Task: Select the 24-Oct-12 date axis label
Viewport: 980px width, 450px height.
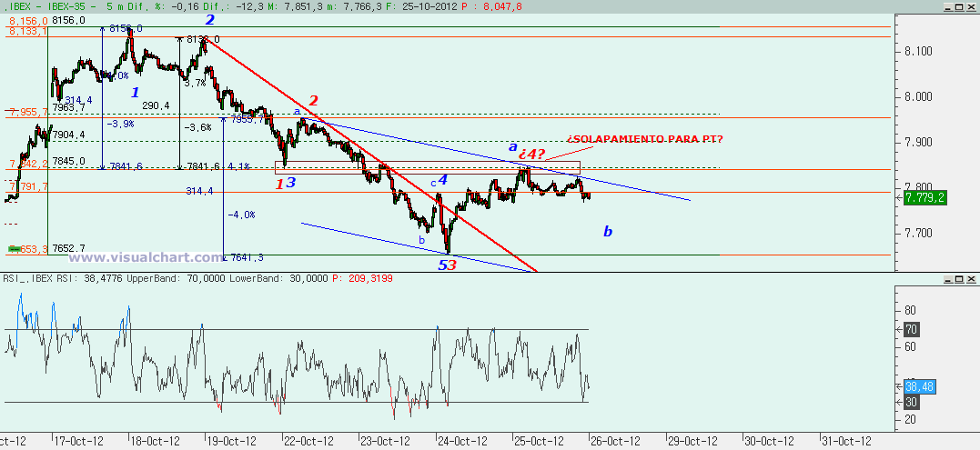Action: tap(463, 440)
